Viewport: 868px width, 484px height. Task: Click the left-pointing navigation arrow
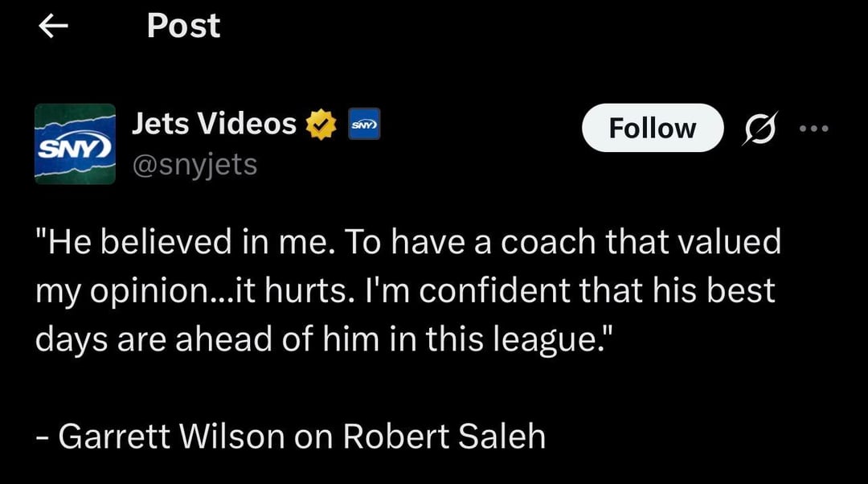pyautogui.click(x=51, y=27)
